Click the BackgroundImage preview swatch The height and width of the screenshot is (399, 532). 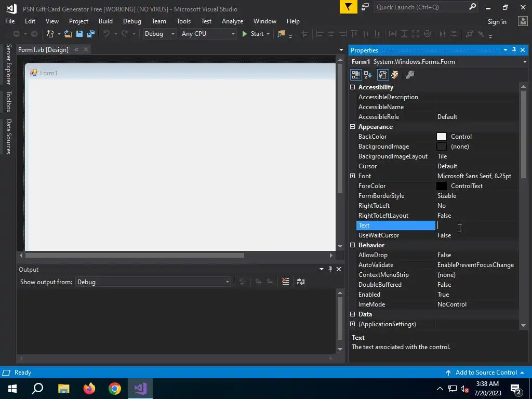[442, 146]
